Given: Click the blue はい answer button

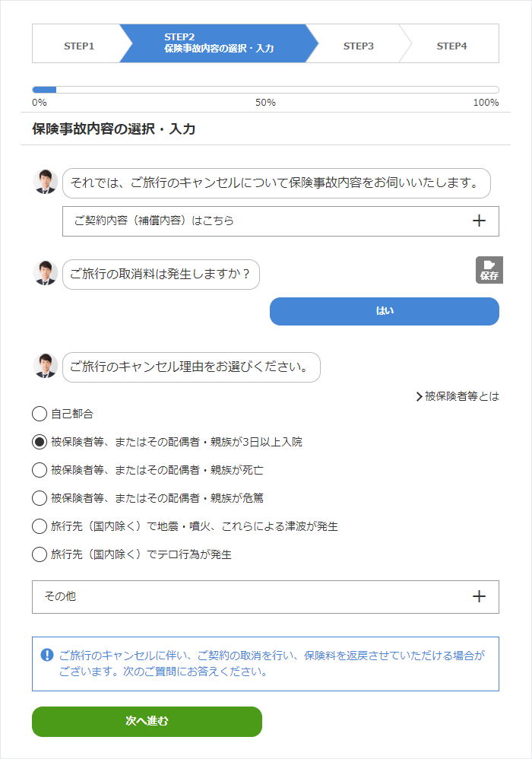Looking at the screenshot, I should tap(385, 311).
